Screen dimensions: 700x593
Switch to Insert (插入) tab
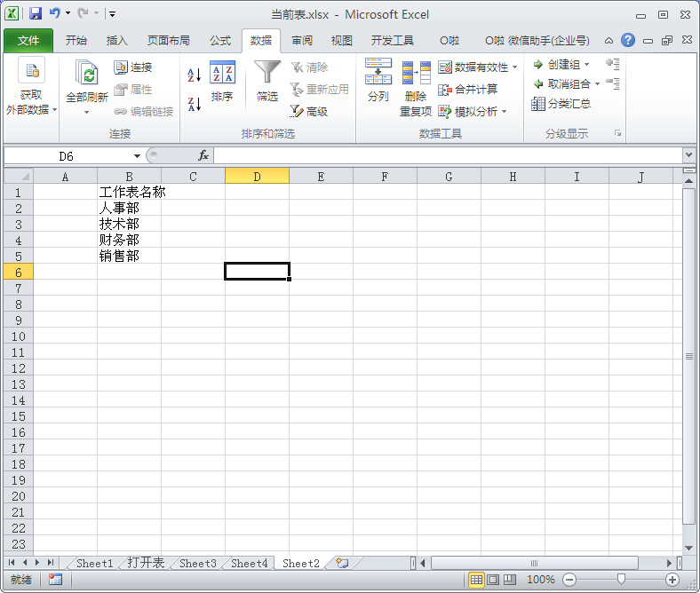(x=117, y=41)
